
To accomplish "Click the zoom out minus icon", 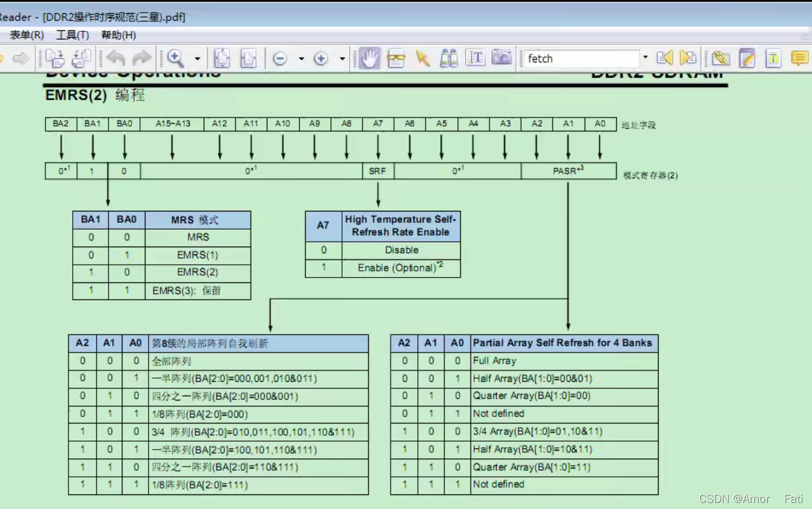I will coord(280,59).
